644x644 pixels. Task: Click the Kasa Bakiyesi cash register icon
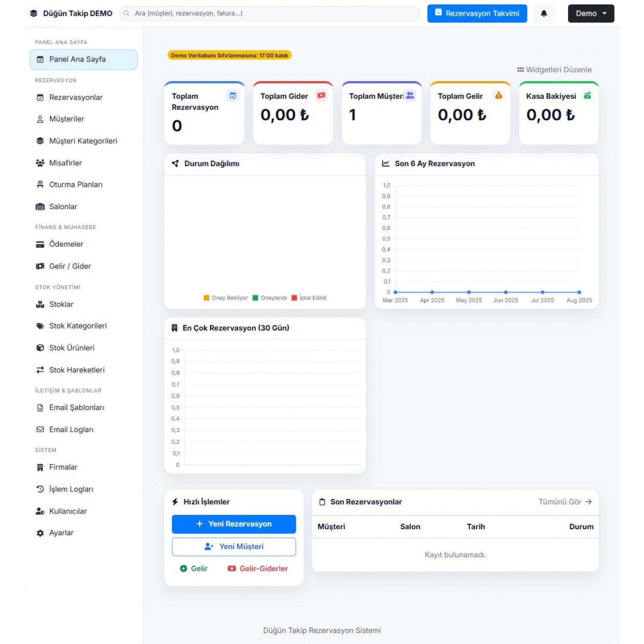tap(587, 95)
